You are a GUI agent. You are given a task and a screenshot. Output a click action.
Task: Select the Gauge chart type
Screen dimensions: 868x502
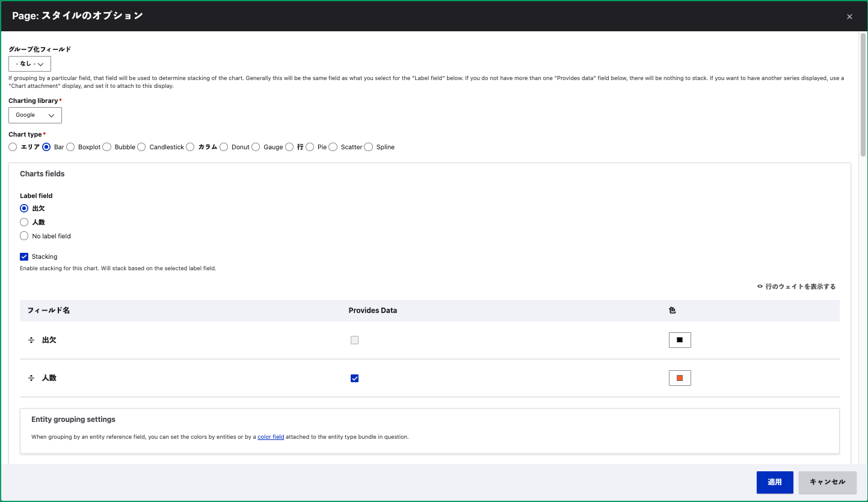[x=256, y=147]
